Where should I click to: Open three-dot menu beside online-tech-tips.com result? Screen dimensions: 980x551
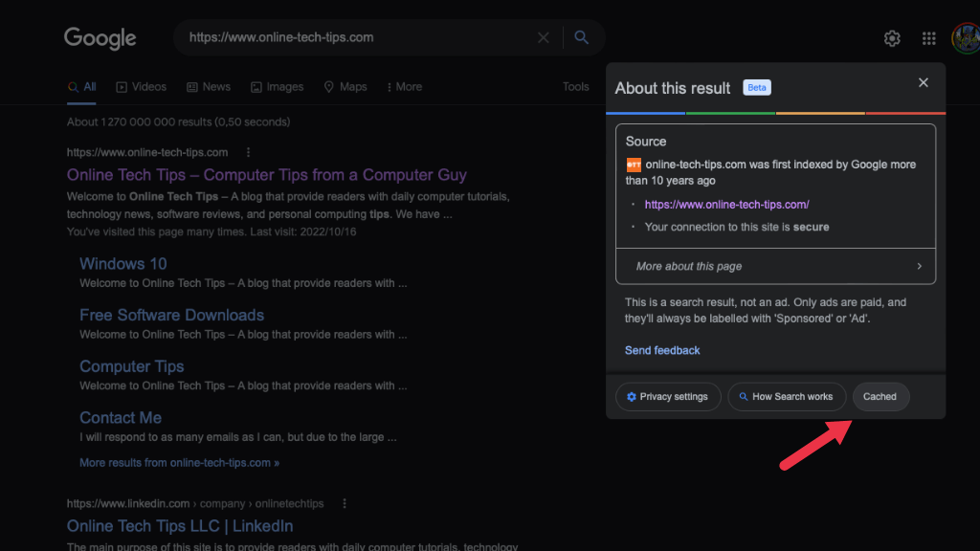(x=248, y=152)
